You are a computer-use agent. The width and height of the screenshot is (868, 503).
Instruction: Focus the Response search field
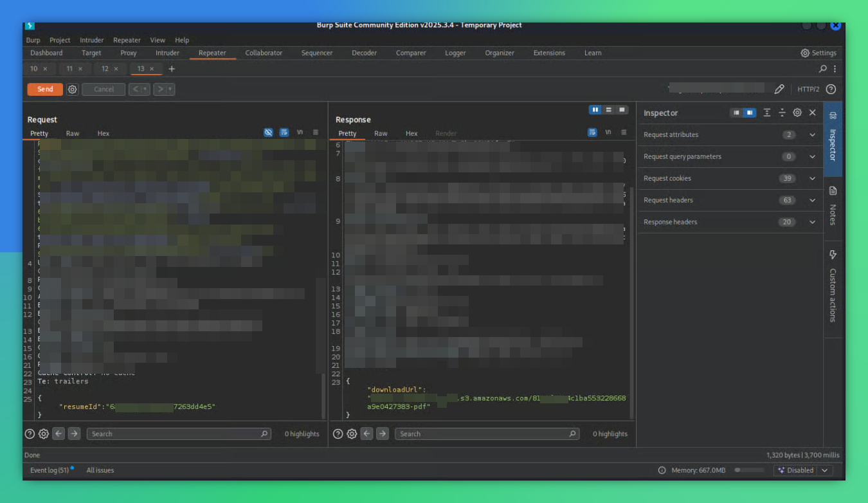click(x=487, y=434)
